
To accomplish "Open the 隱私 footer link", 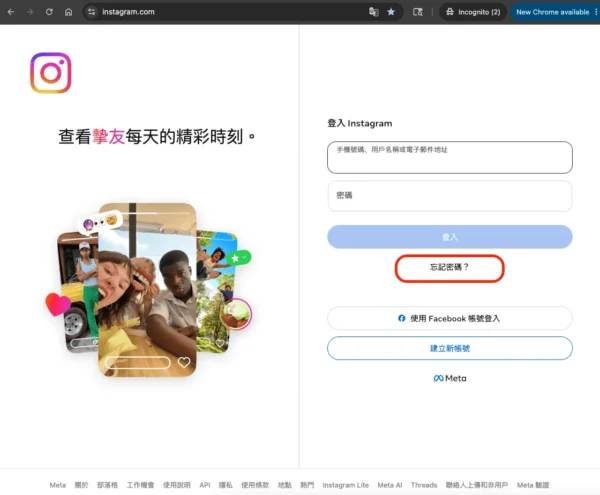I will (x=226, y=485).
